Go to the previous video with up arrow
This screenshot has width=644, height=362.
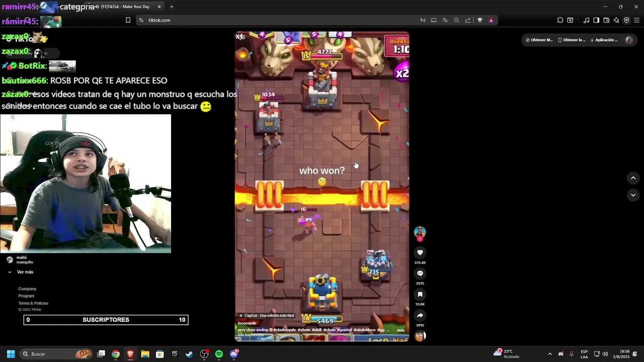point(633,178)
